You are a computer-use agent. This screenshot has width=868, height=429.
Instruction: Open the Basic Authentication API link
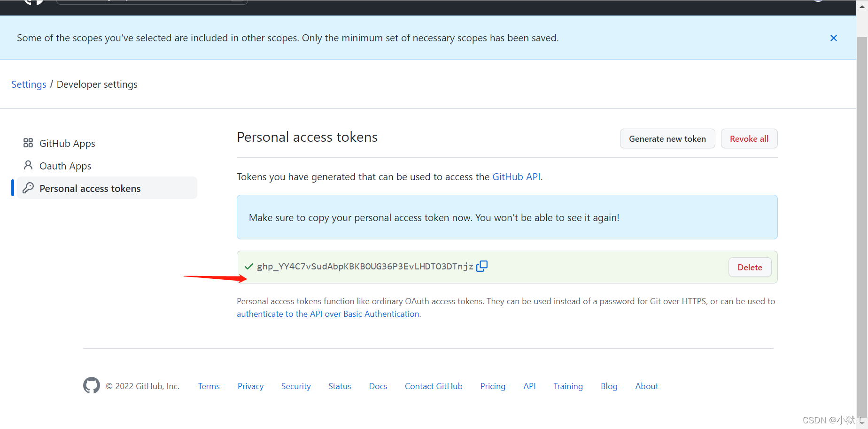click(x=328, y=314)
